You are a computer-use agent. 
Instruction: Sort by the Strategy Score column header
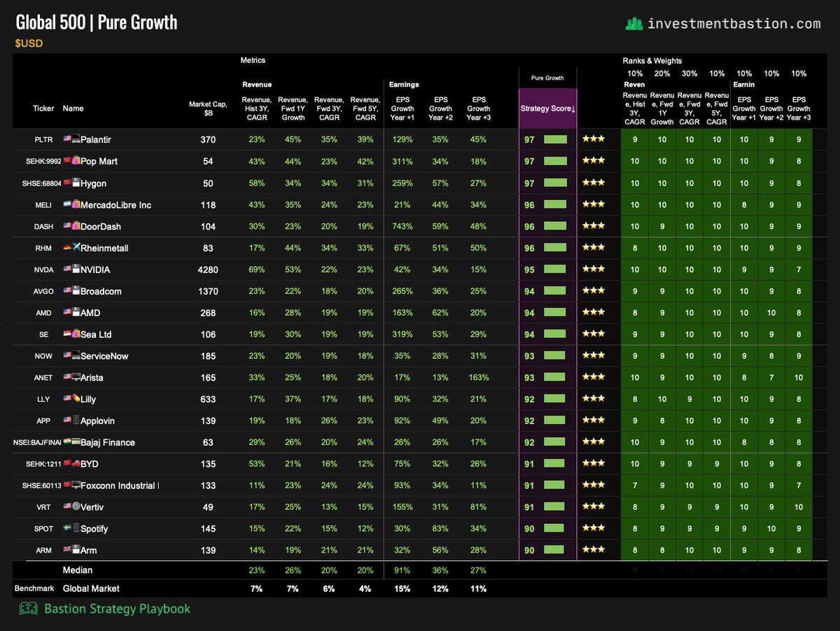[547, 108]
